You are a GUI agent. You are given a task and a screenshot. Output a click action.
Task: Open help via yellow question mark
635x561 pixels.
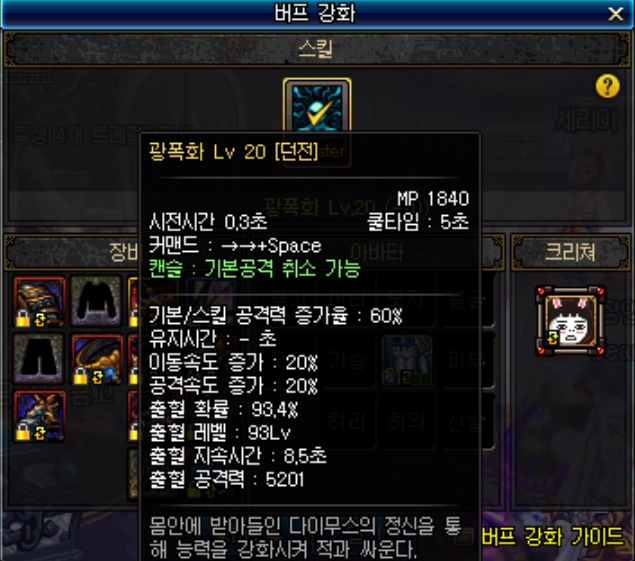click(x=607, y=86)
